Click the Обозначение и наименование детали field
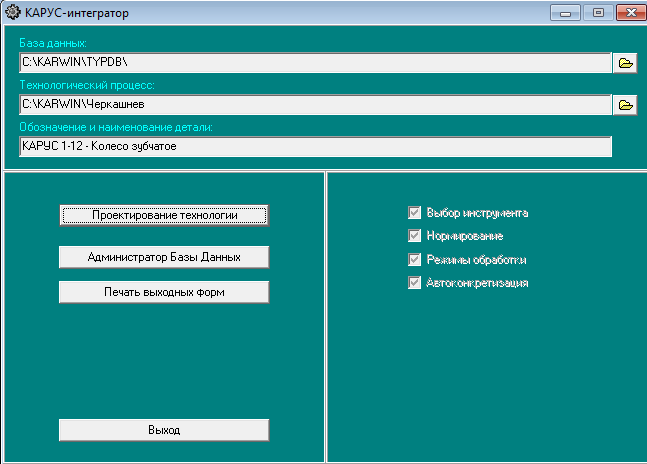 (315, 147)
